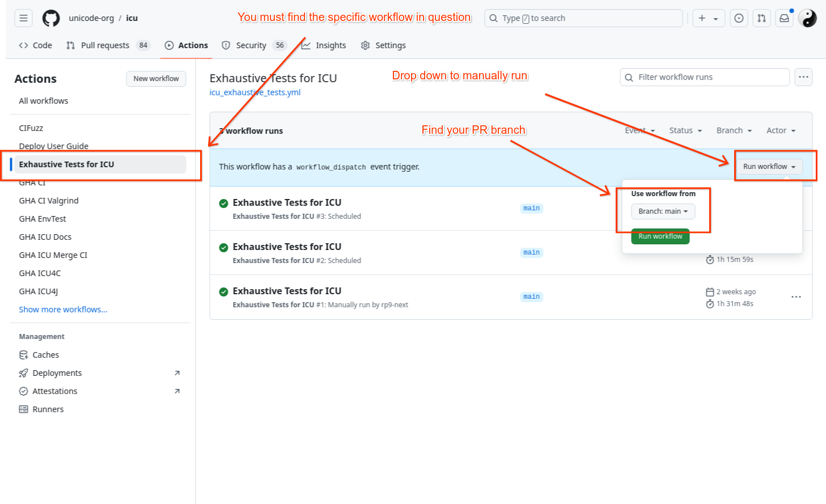Screen dimensions: 826x504
Task: Switch to the Pull requests tab
Action: pyautogui.click(x=105, y=45)
